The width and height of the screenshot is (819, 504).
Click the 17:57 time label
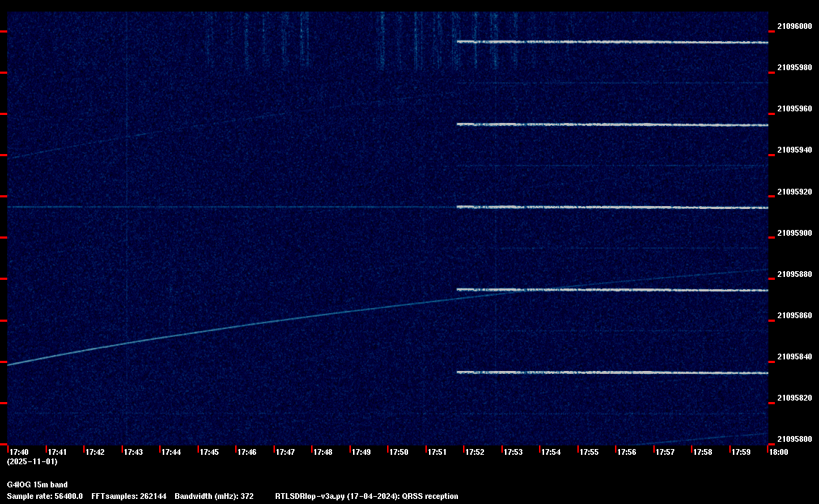pyautogui.click(x=665, y=452)
